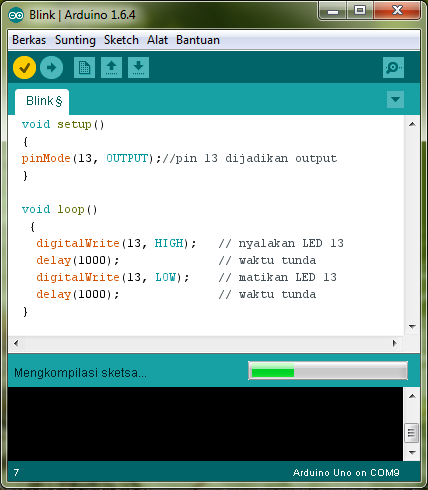The image size is (428, 490).
Task: Maximize the Arduino window
Action: pos(360,11)
